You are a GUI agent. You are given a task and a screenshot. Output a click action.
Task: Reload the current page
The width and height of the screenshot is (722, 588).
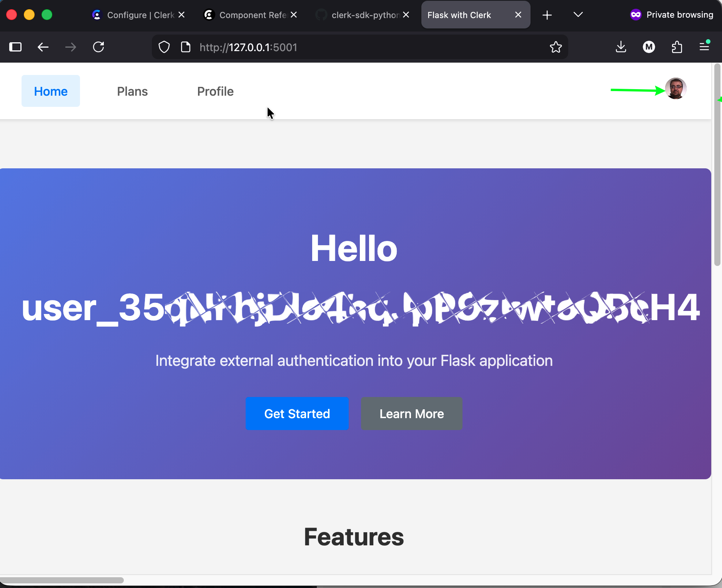point(98,47)
